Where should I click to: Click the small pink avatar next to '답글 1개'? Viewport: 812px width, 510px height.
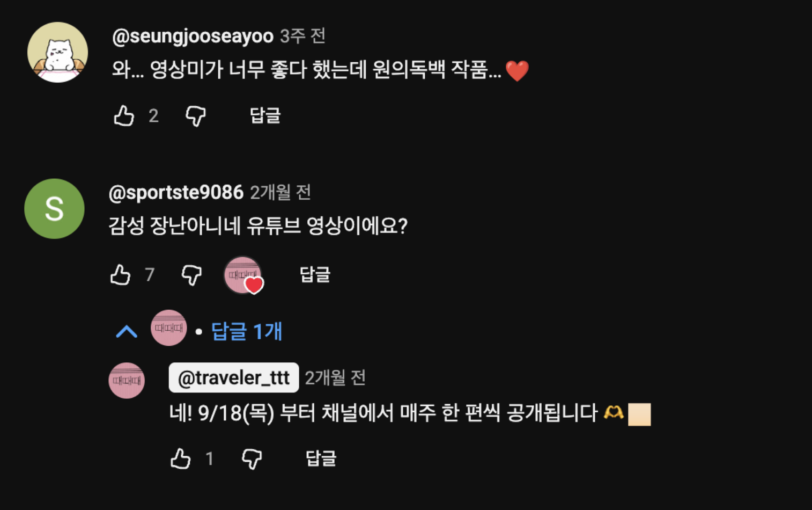click(x=168, y=328)
